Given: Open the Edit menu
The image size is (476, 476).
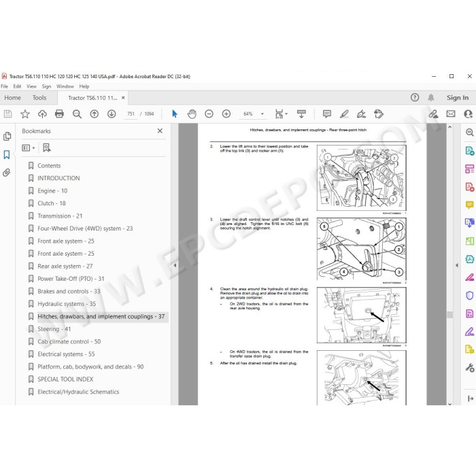Looking at the screenshot, I should coord(17,86).
